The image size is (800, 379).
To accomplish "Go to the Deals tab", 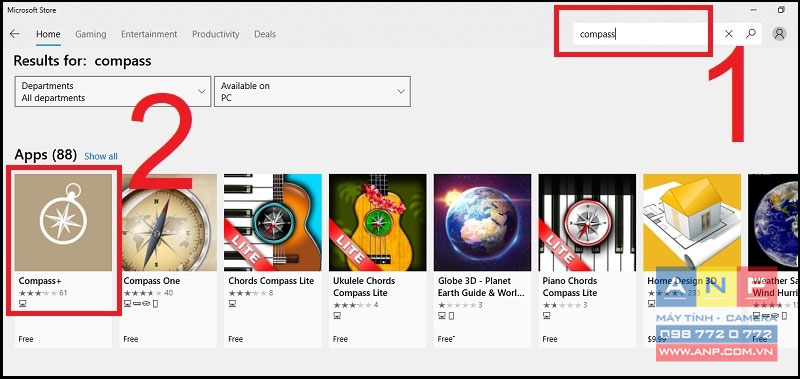I will (x=265, y=34).
